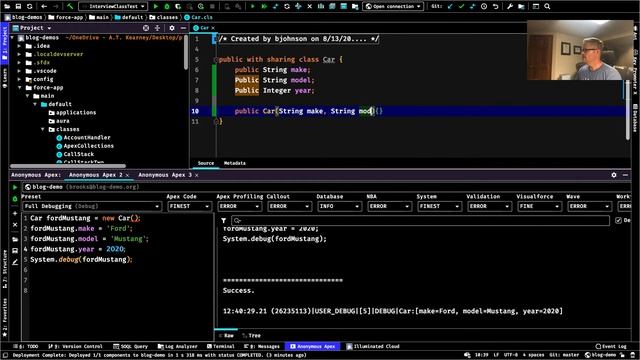Debug InterviewClassTest with the green bug icon
Screen dimensions: 640x360
[x=167, y=7]
